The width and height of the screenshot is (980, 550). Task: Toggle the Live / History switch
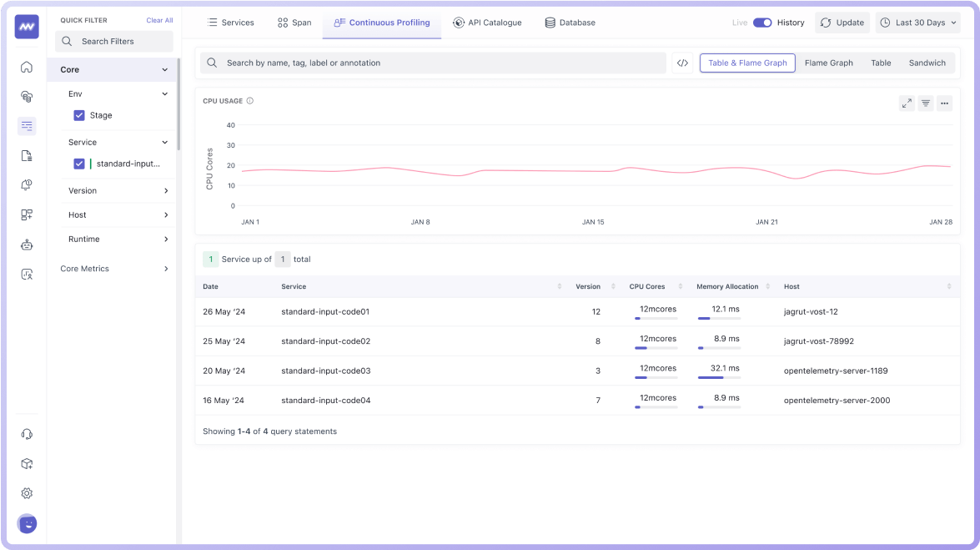tap(761, 23)
